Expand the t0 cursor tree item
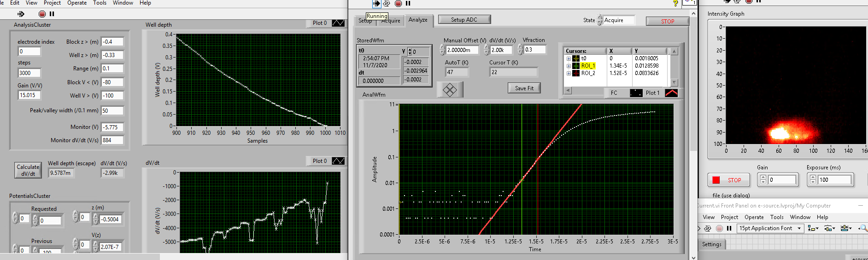The width and height of the screenshot is (868, 260). click(x=569, y=58)
